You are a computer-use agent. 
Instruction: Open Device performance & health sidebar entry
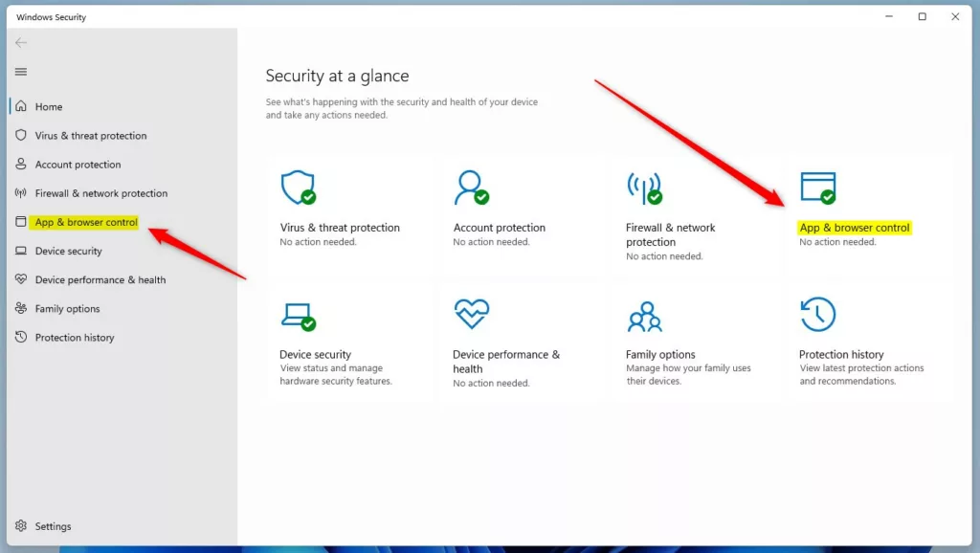100,280
